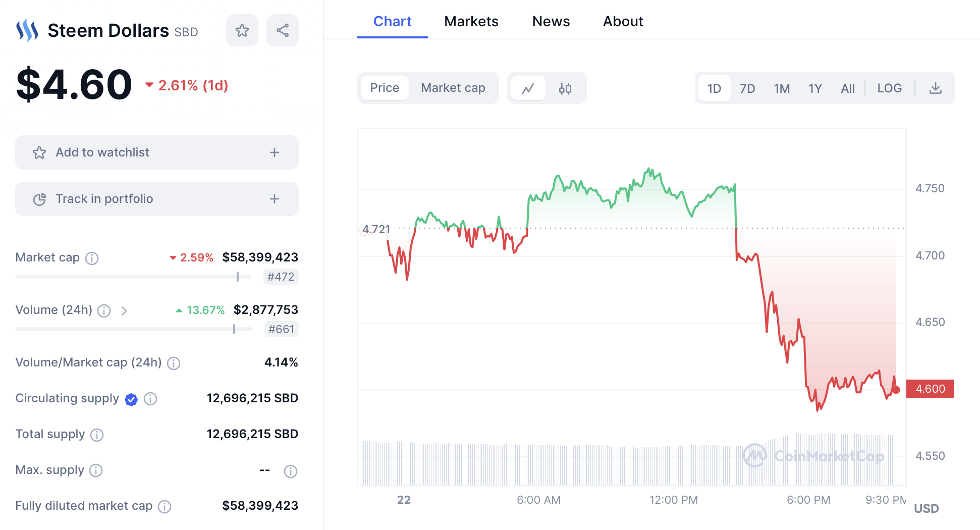Expand Track in portfolio plus
Viewport: 980px width, 530px height.
275,199
